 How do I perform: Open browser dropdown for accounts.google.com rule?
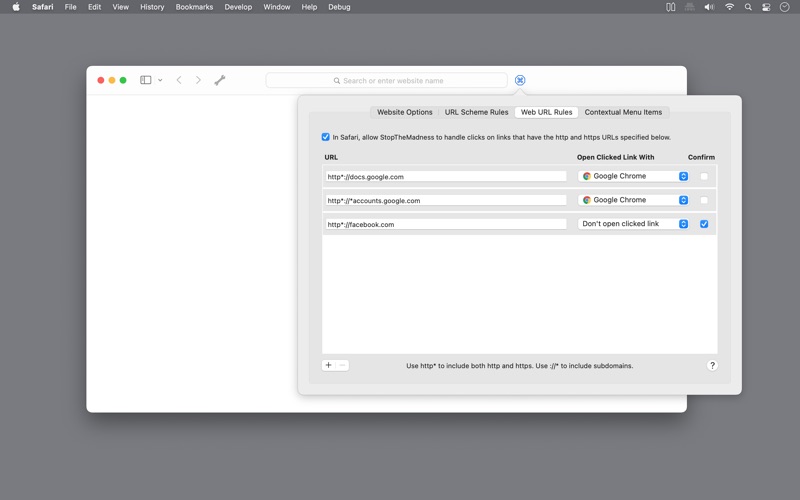[x=633, y=200]
